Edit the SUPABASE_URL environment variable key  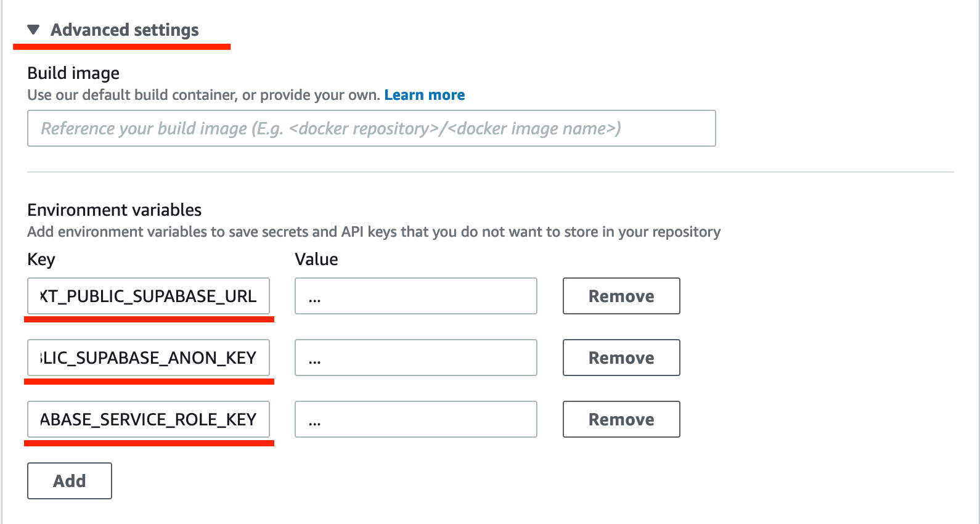(148, 296)
